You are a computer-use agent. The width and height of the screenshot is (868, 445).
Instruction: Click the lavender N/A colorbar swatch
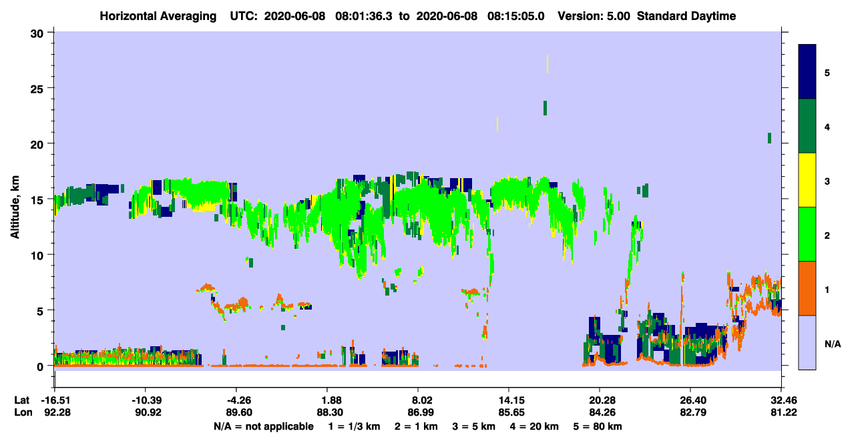pyautogui.click(x=807, y=342)
